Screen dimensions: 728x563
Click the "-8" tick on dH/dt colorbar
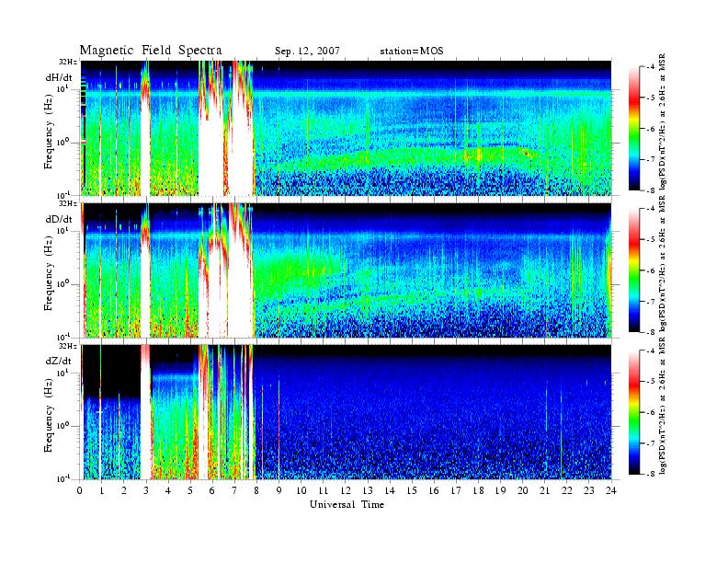(652, 190)
